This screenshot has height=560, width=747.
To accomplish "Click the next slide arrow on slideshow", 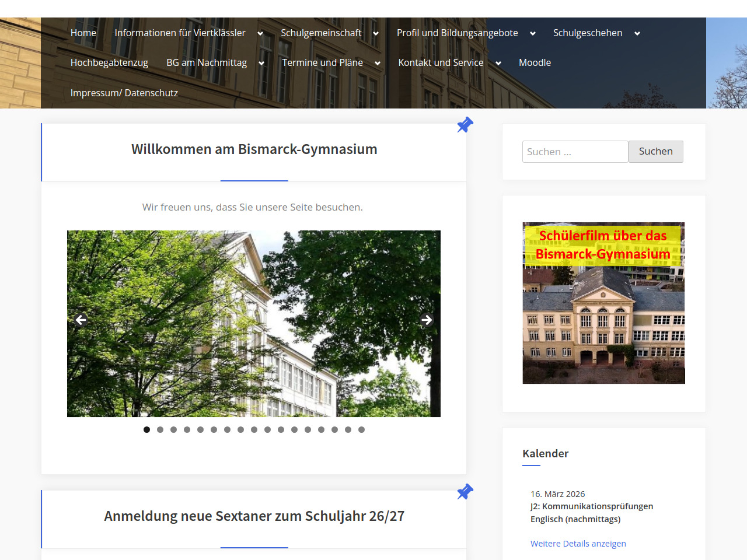I will coord(427,320).
